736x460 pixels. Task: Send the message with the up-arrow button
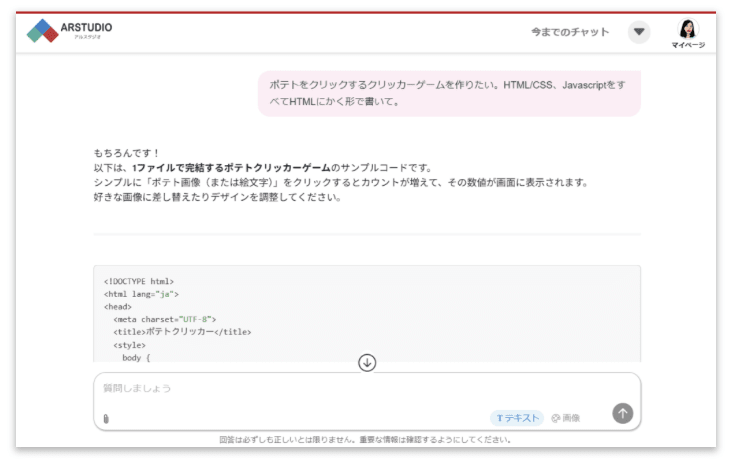pyautogui.click(x=622, y=414)
